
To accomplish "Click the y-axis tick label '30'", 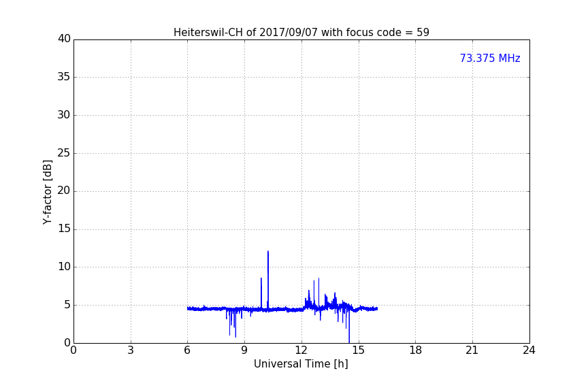I will [64, 115].
